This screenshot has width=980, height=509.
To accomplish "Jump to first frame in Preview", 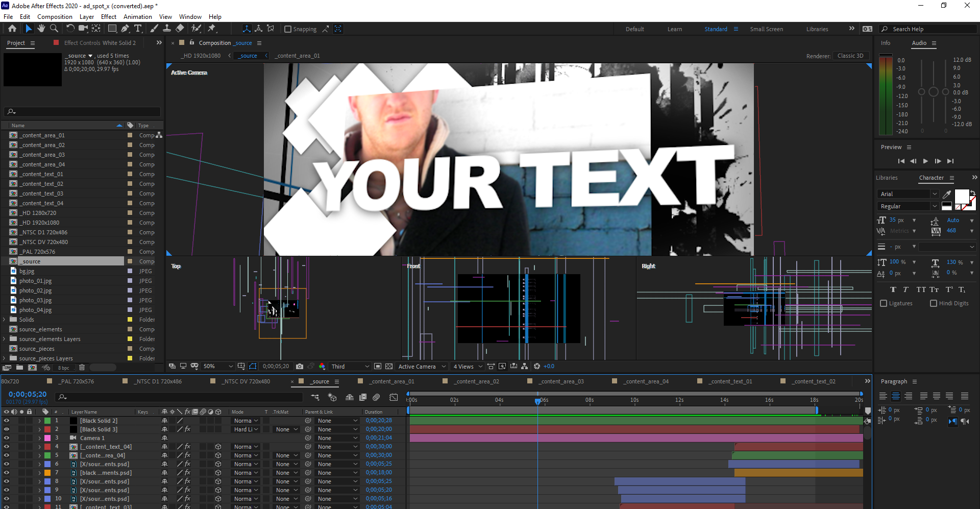I will [x=901, y=161].
